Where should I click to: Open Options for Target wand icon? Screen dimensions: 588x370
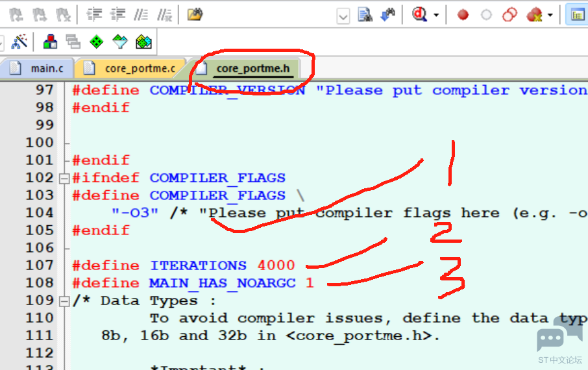(19, 42)
